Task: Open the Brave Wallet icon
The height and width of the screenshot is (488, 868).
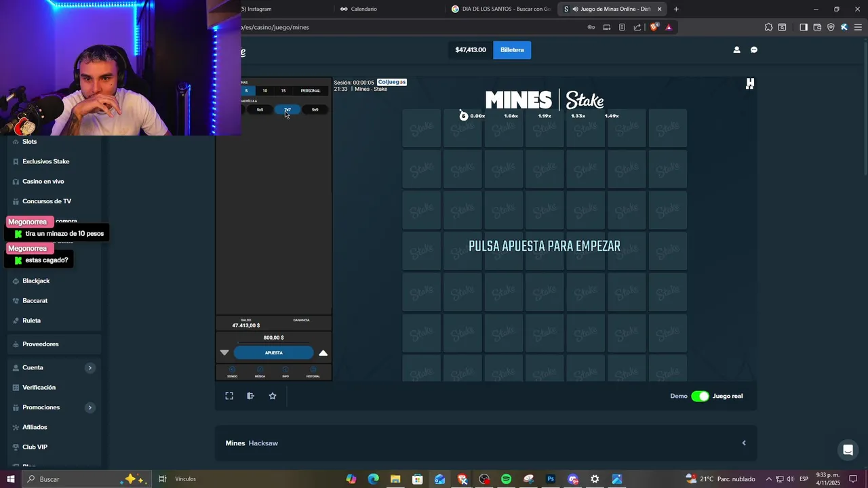Action: click(817, 27)
